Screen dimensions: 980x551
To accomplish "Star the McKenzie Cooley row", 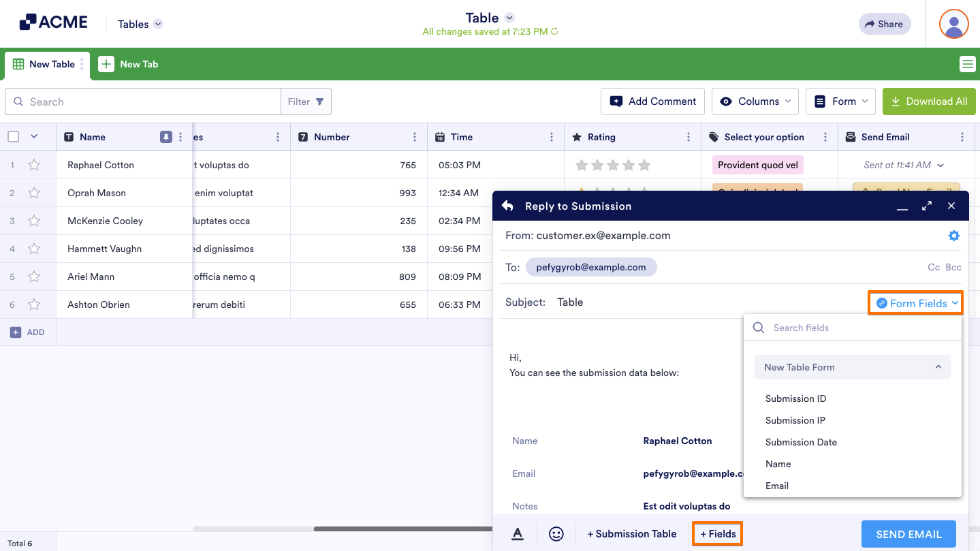I will [34, 221].
